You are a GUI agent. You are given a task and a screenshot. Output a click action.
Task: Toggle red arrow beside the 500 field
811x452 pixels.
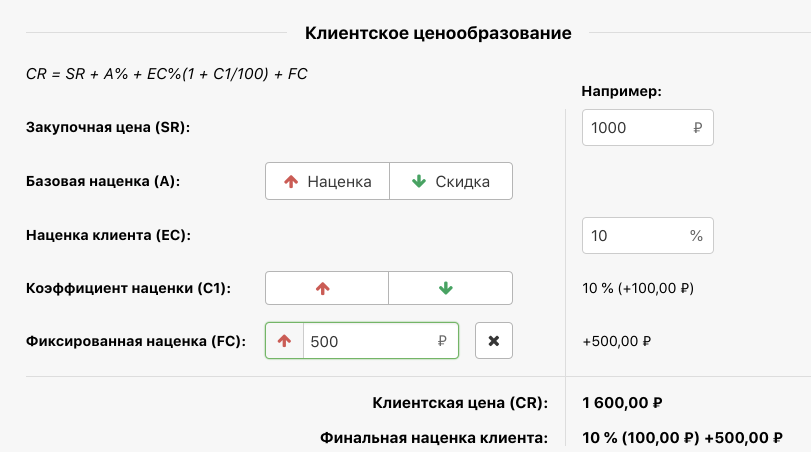pyautogui.click(x=285, y=341)
